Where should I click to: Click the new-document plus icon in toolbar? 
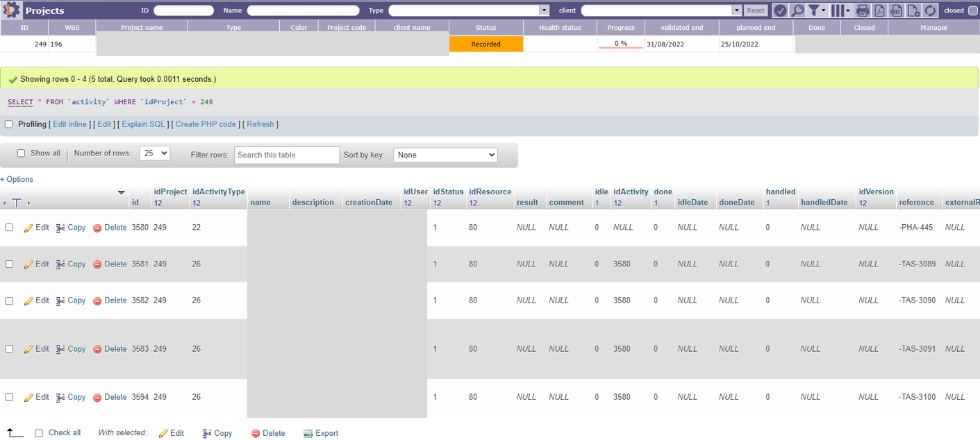pos(913,10)
